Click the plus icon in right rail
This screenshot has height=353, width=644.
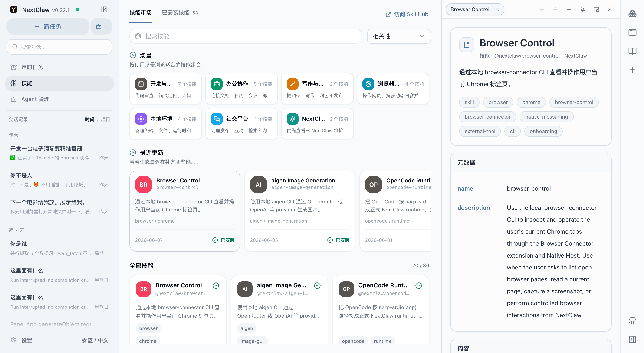[632, 70]
